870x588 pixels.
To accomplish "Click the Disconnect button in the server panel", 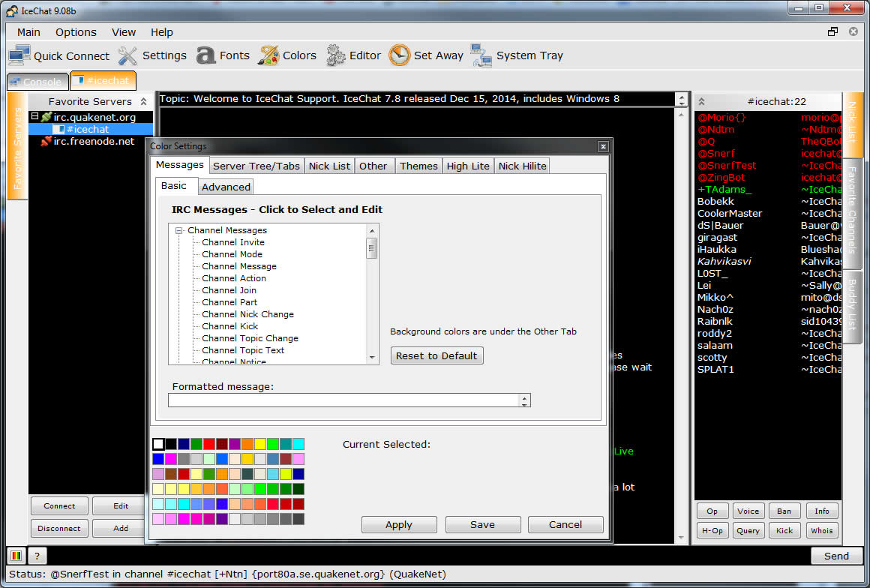I will click(59, 529).
